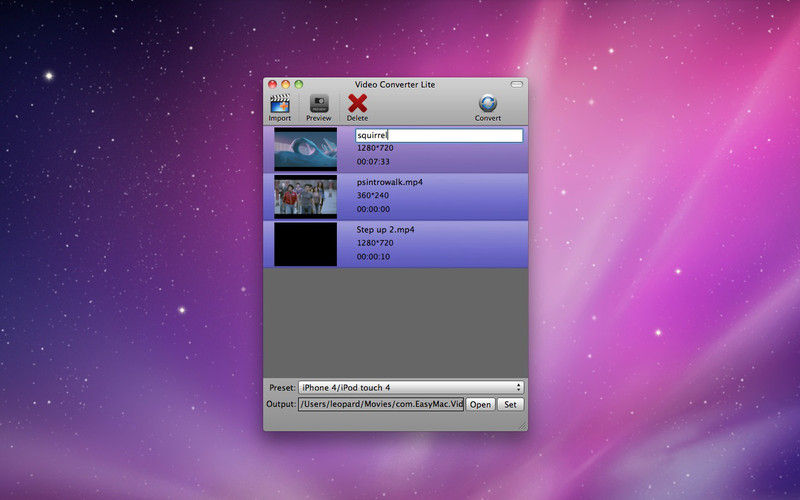Viewport: 800px width, 500px height.
Task: Click the empty gray area below video list
Action: point(395,320)
